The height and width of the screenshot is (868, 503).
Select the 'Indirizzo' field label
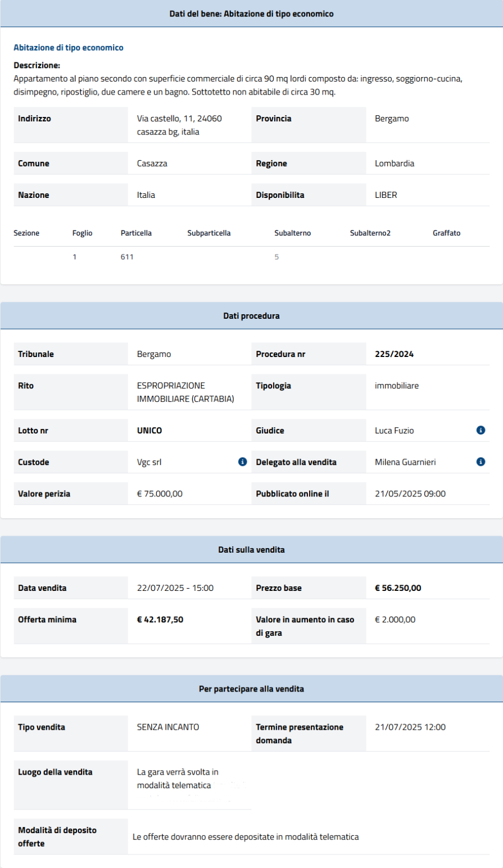(35, 119)
